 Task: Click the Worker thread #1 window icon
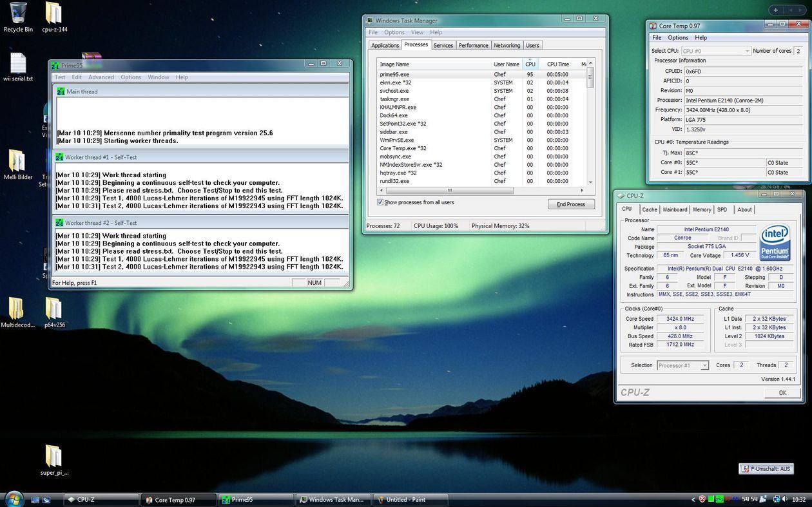click(x=59, y=157)
